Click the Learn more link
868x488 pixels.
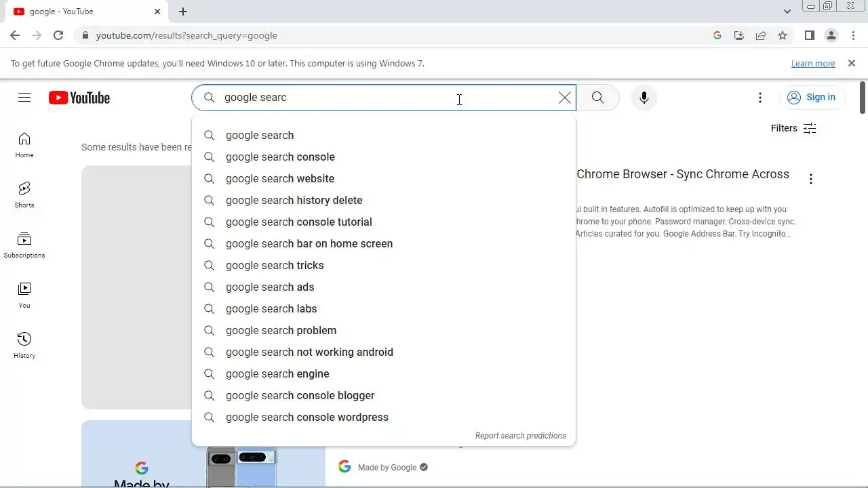point(813,63)
